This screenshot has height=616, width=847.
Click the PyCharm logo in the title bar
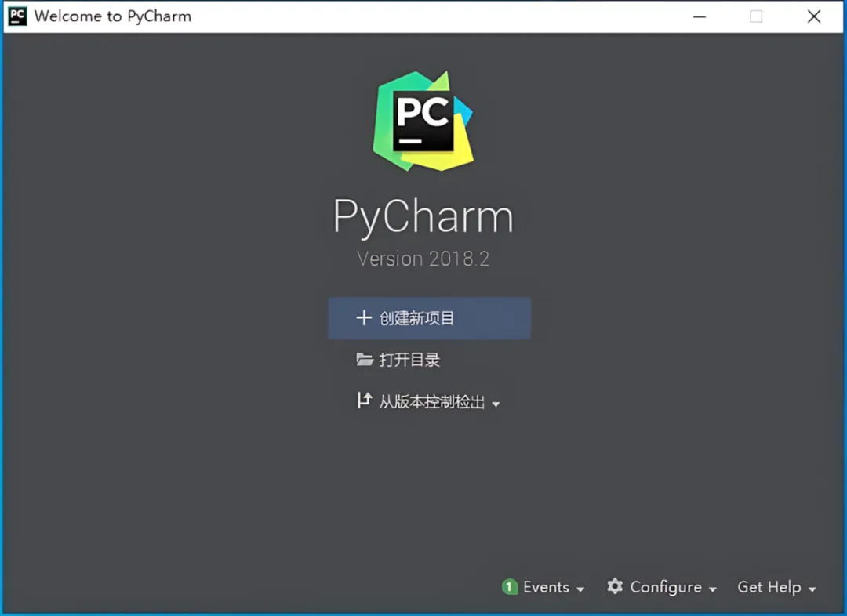pos(17,16)
